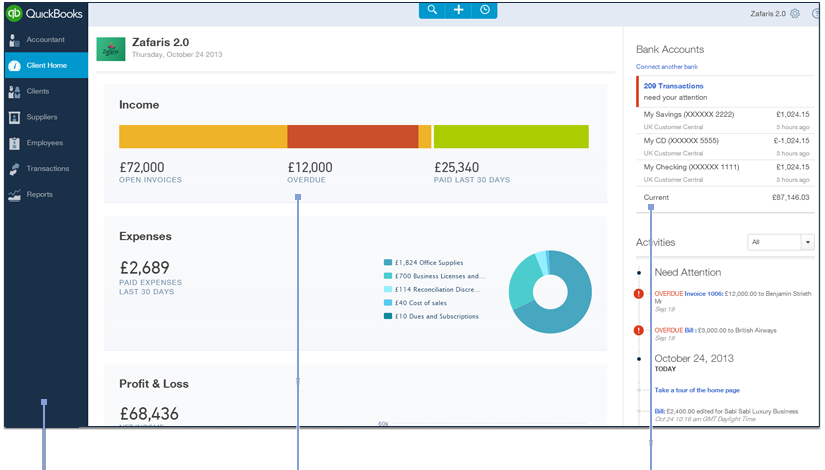Click Take a tour of the home page

coord(697,390)
